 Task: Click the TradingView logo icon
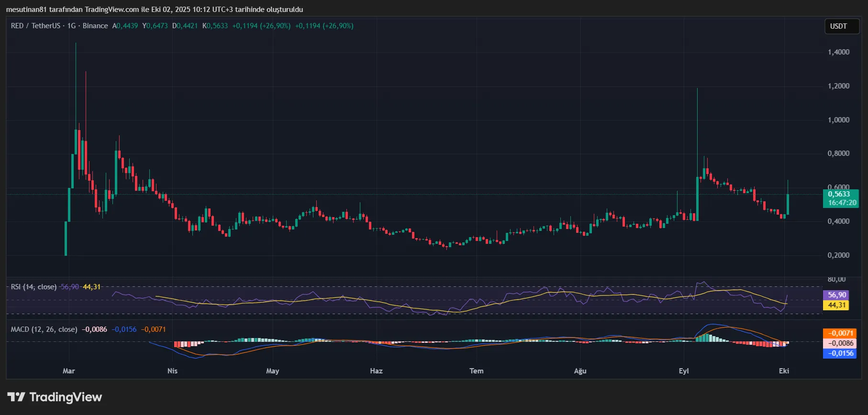point(16,397)
